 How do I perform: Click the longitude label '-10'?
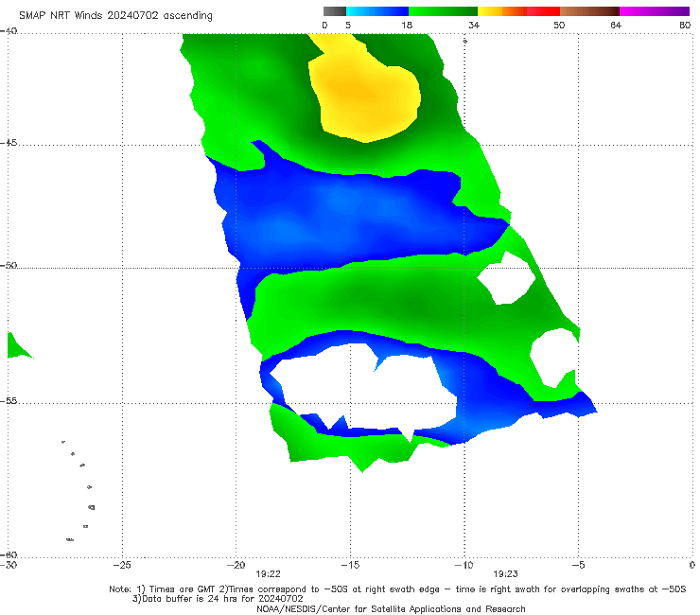(464, 565)
